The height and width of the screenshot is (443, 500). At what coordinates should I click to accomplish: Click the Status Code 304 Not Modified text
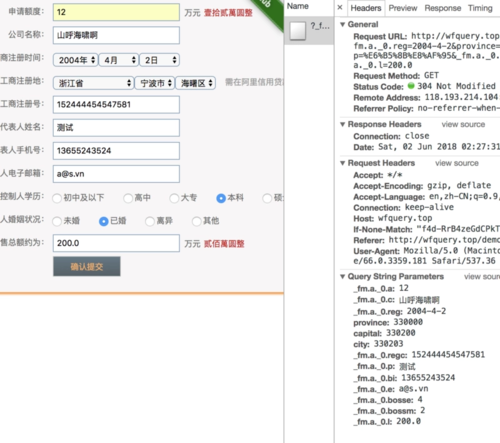[x=456, y=86]
